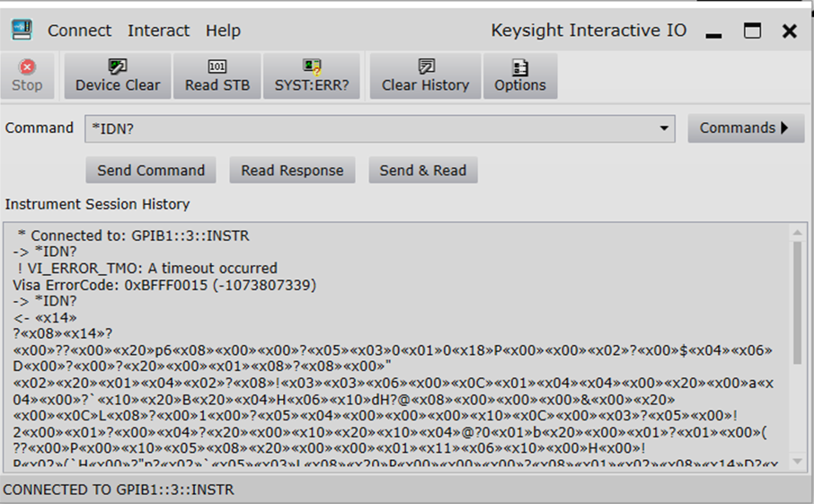Screen dimensions: 814x504
Task: Expand the Commands flyout button
Action: point(746,128)
